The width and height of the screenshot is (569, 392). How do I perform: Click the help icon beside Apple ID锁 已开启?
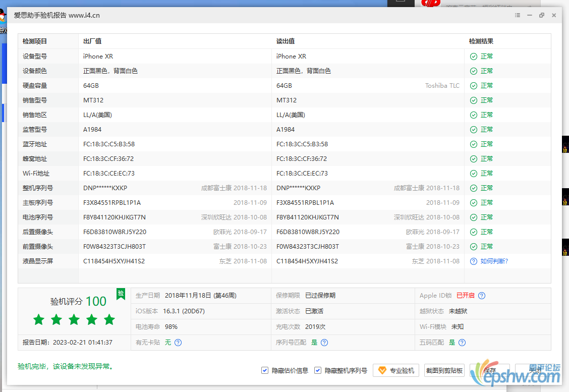(482, 296)
